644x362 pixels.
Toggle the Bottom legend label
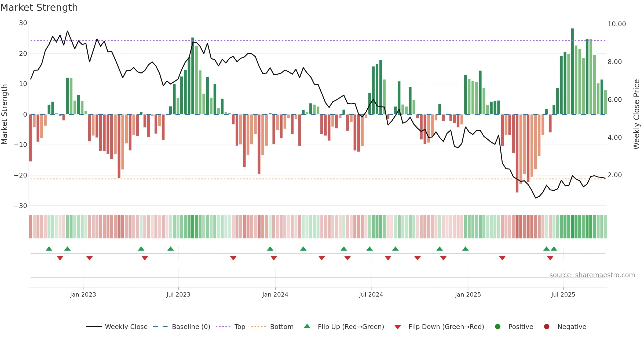click(282, 327)
